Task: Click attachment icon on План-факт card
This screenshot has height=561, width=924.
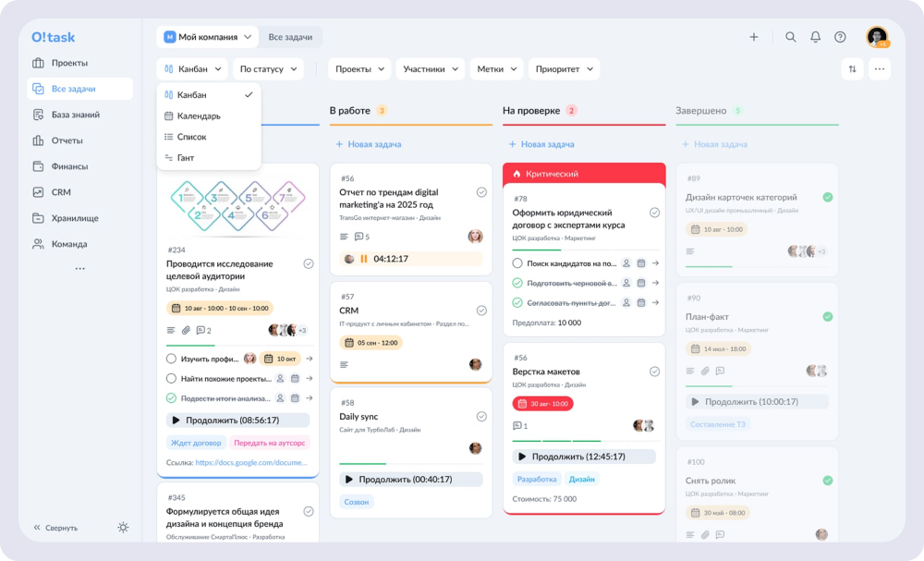Action: click(x=705, y=371)
